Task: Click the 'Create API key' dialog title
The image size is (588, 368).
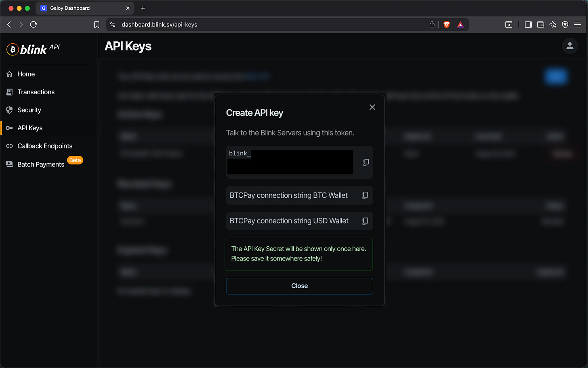Action: pyautogui.click(x=254, y=113)
